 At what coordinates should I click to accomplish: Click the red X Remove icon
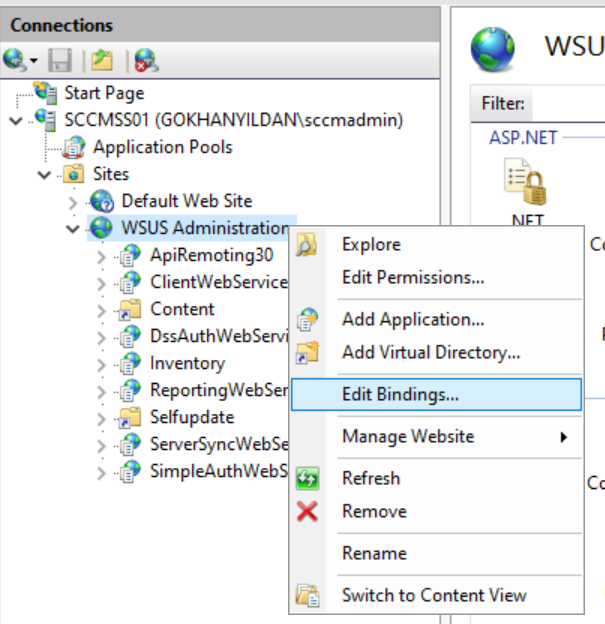[307, 511]
